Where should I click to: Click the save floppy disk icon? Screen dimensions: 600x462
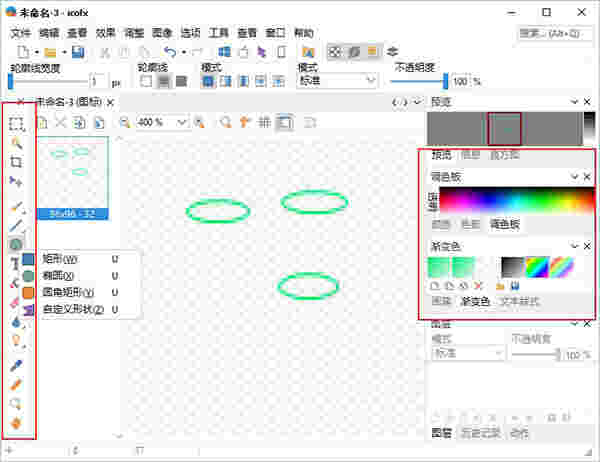tap(78, 52)
